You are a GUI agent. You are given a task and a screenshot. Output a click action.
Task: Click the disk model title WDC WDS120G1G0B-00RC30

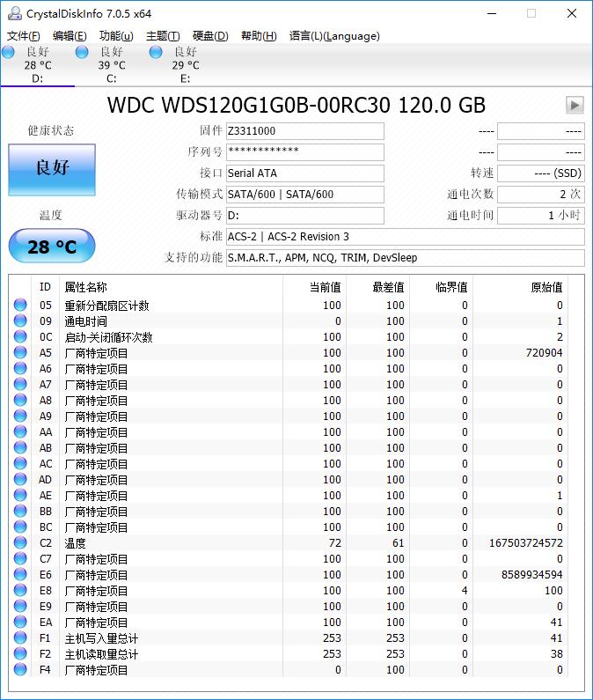(x=296, y=106)
